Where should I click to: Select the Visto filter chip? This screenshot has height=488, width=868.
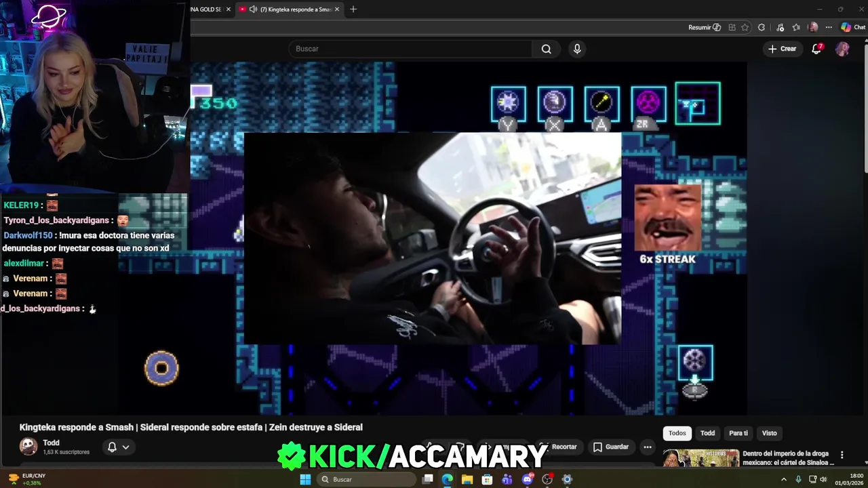coord(770,433)
